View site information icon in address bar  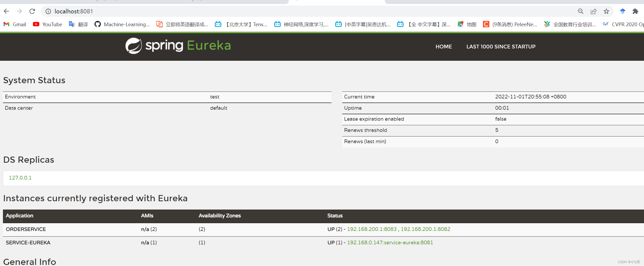(48, 11)
